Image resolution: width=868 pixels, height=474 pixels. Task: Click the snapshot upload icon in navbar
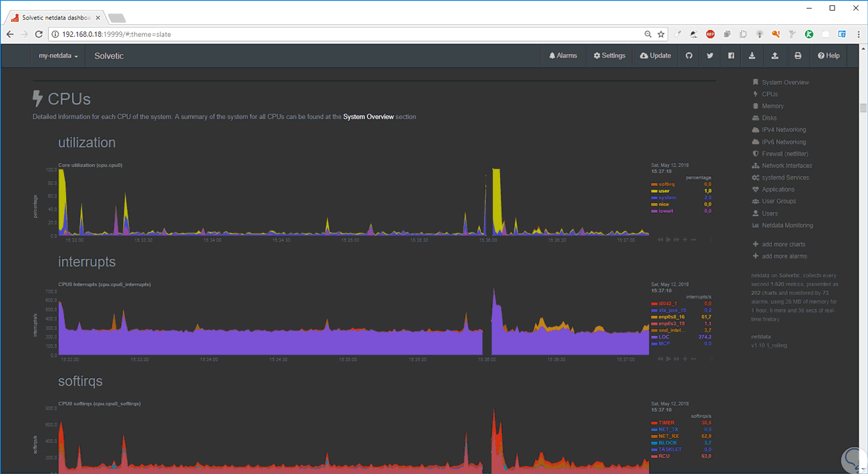point(775,56)
